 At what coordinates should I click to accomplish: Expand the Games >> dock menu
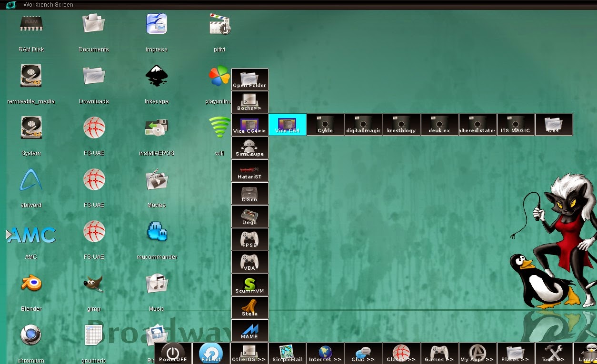click(439, 354)
